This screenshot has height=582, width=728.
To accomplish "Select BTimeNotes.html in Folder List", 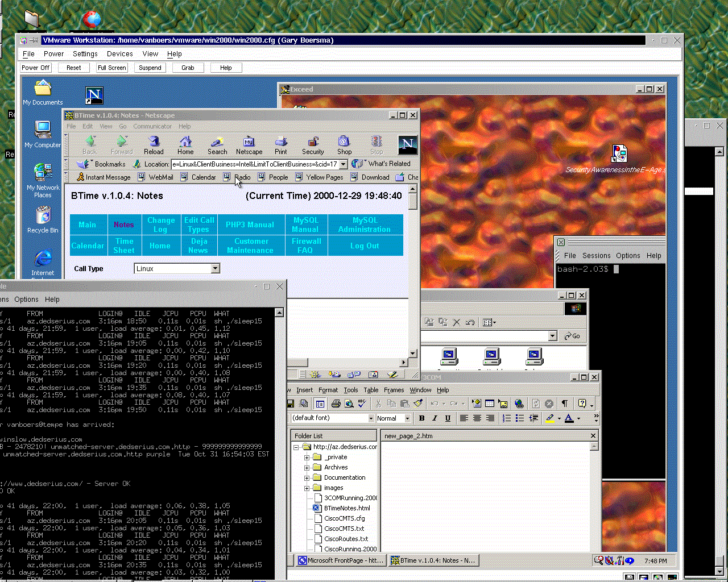I will 347,508.
